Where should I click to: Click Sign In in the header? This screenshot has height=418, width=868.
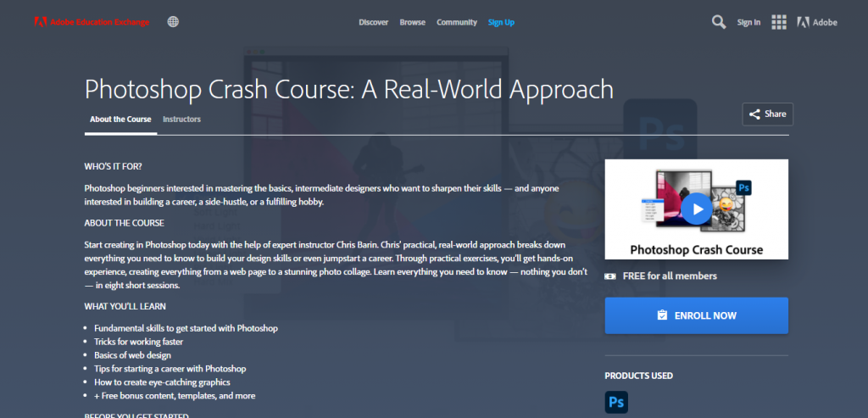(x=748, y=22)
